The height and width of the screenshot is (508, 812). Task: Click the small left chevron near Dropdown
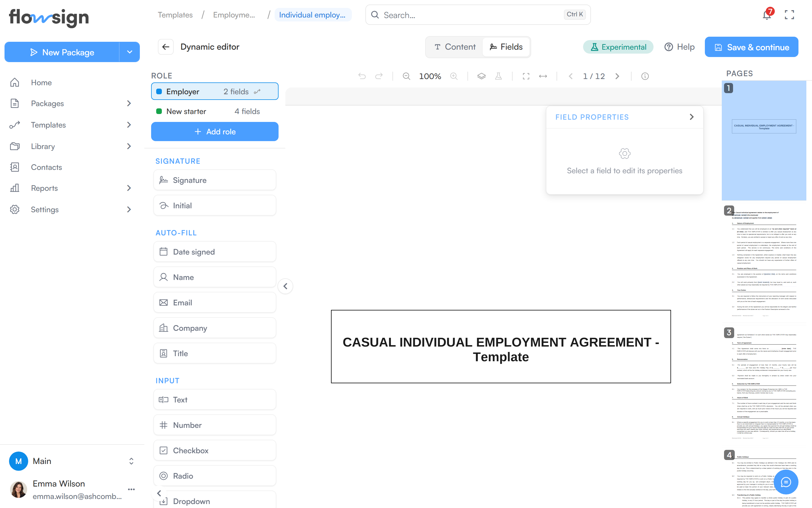(x=159, y=493)
